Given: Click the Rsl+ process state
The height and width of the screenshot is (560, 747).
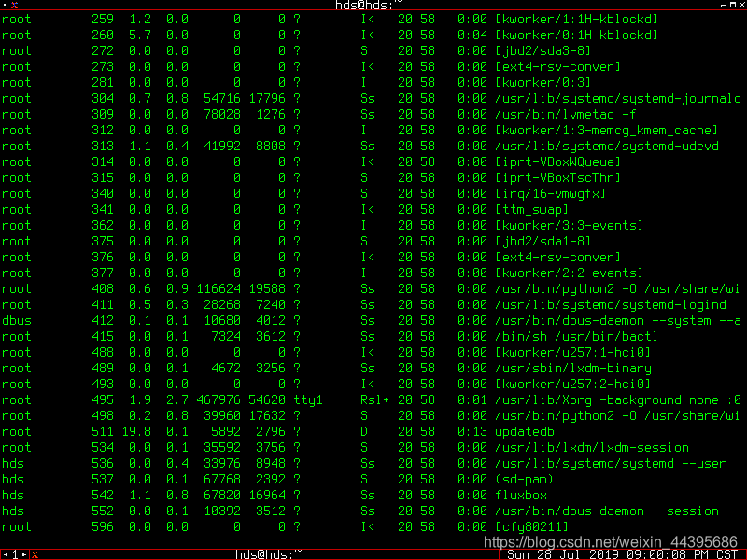Looking at the screenshot, I should 375,400.
